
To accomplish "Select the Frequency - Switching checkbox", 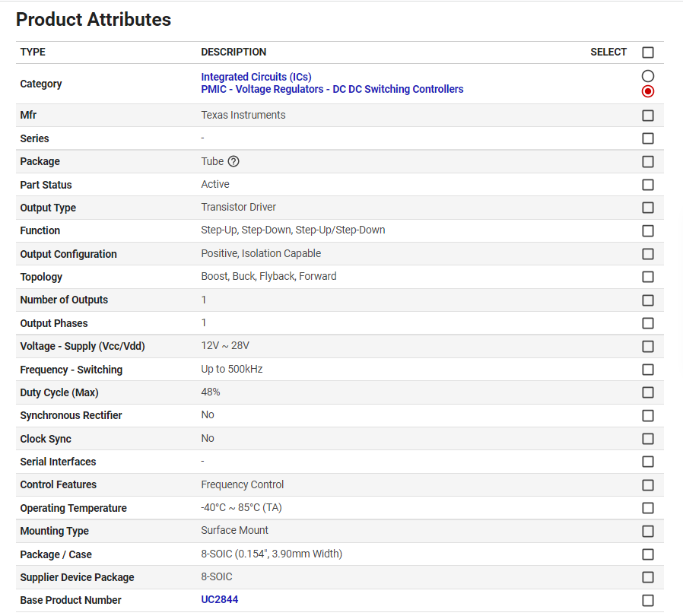I will (648, 370).
